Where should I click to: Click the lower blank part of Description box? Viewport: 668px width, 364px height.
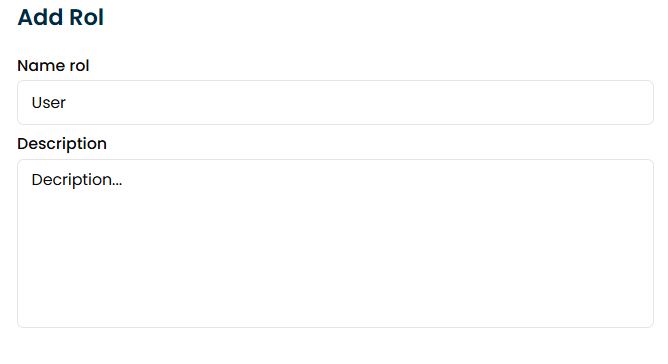coord(335,298)
